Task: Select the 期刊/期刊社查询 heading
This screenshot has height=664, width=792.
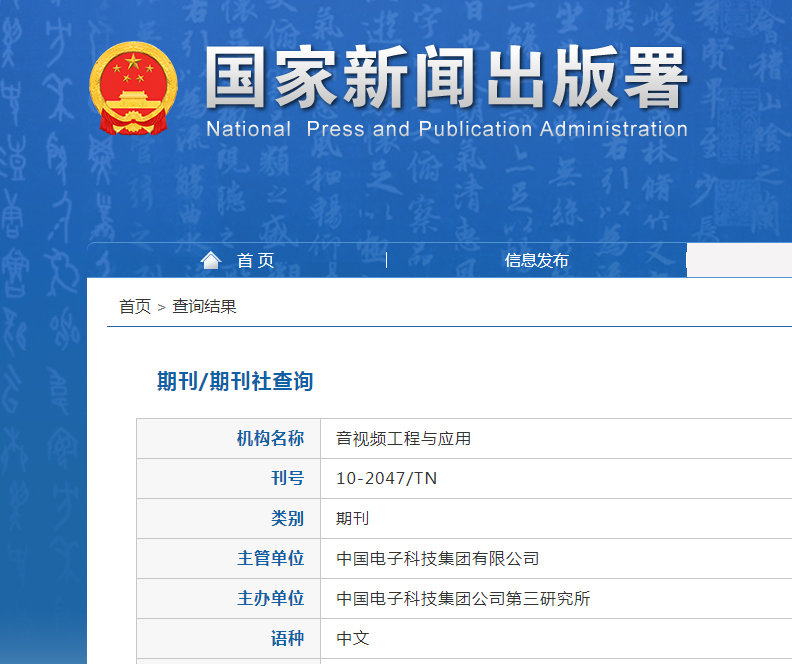Action: 235,381
